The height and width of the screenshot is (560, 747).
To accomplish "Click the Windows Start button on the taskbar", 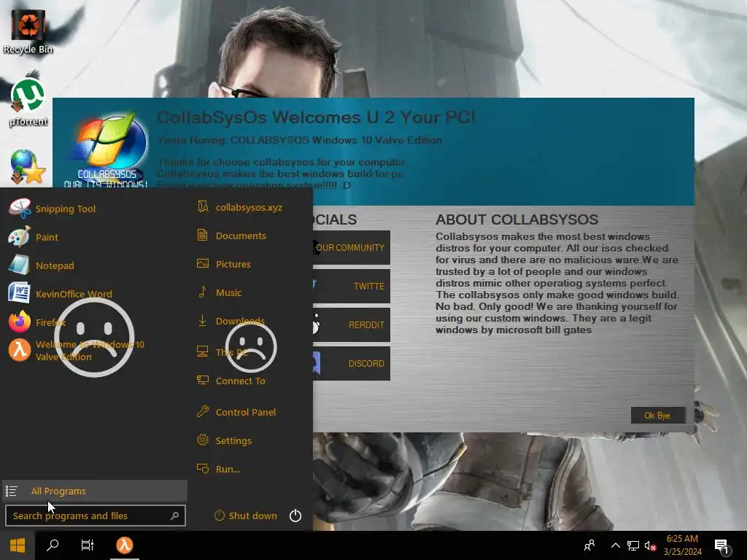I will click(18, 545).
